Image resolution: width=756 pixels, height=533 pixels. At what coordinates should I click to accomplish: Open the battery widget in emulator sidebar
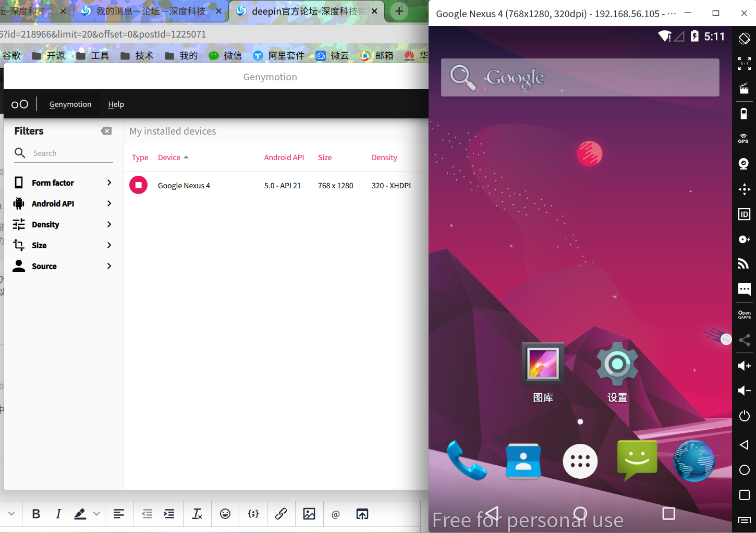point(744,113)
